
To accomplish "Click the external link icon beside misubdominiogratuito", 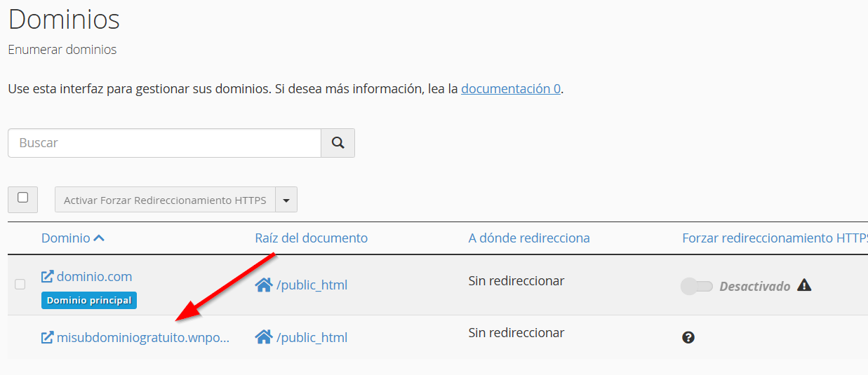I will pos(48,338).
